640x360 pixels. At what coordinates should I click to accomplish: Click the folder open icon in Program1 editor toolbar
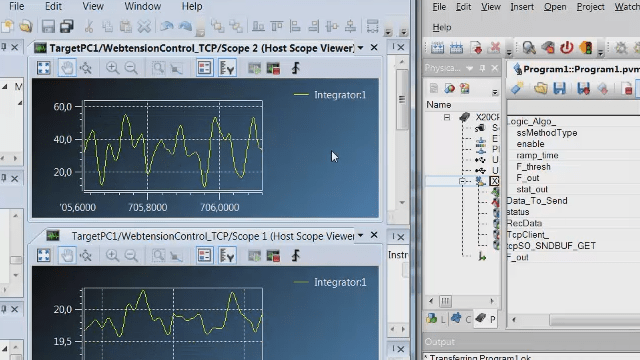point(540,88)
